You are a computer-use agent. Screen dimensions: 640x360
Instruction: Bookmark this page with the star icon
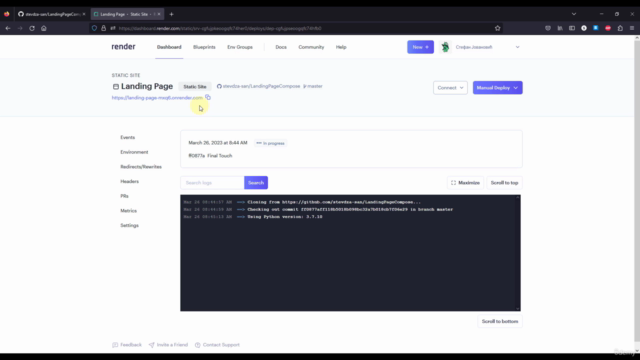498,28
